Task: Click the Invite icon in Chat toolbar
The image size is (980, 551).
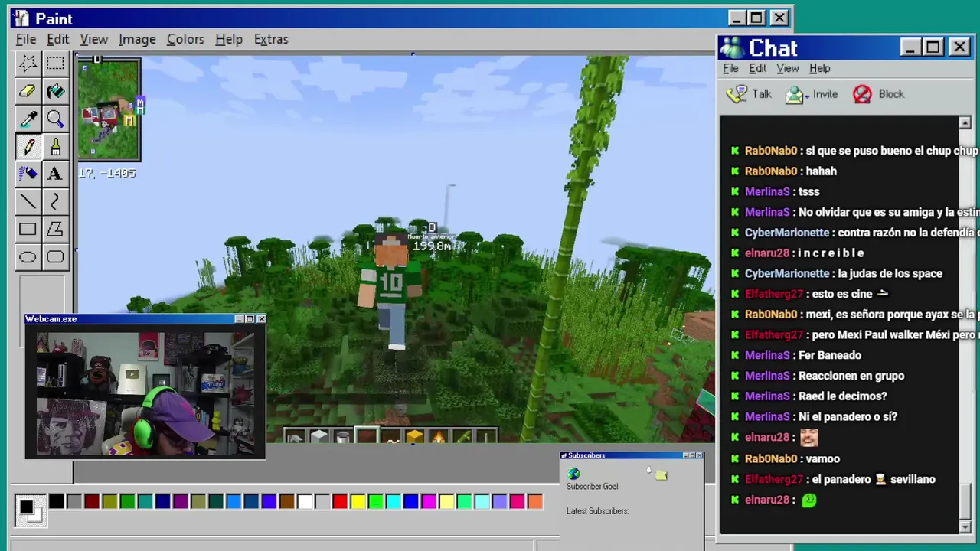Action: pyautogui.click(x=795, y=94)
